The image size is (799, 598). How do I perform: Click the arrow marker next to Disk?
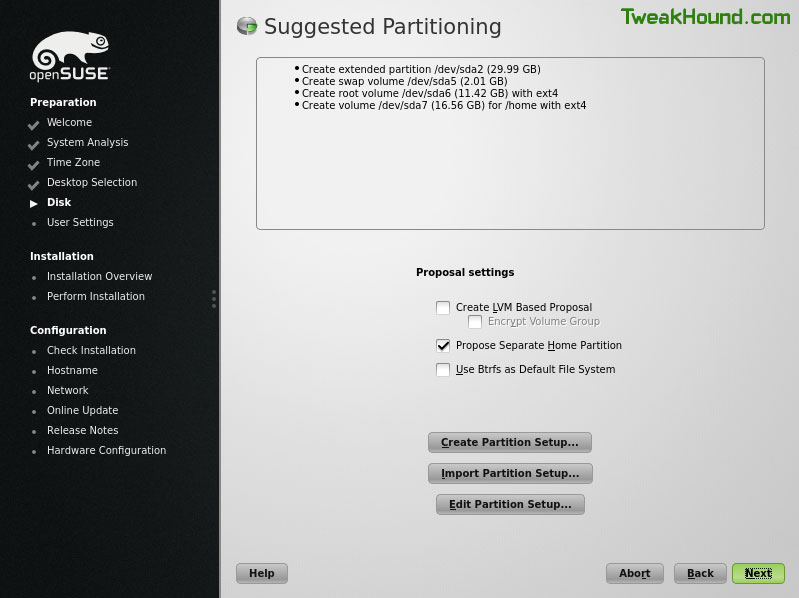[34, 204]
